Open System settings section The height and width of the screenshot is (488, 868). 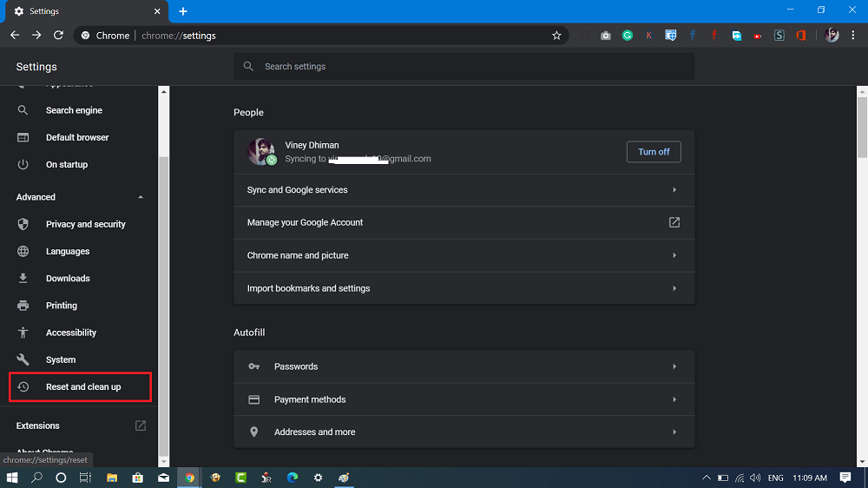[x=61, y=359]
